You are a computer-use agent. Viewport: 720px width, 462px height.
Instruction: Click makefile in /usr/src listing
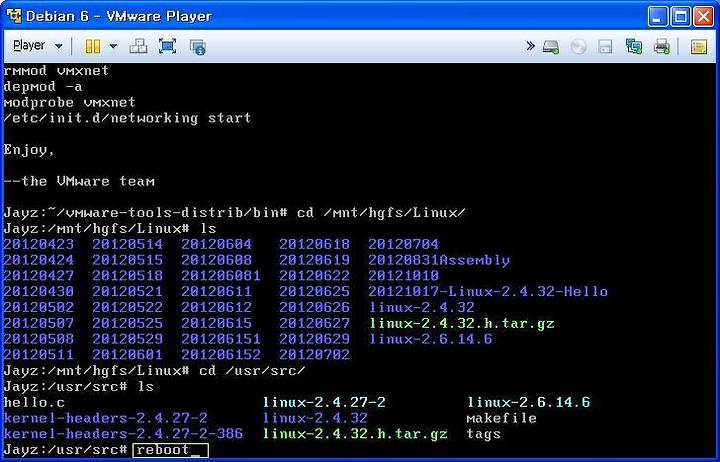(501, 418)
